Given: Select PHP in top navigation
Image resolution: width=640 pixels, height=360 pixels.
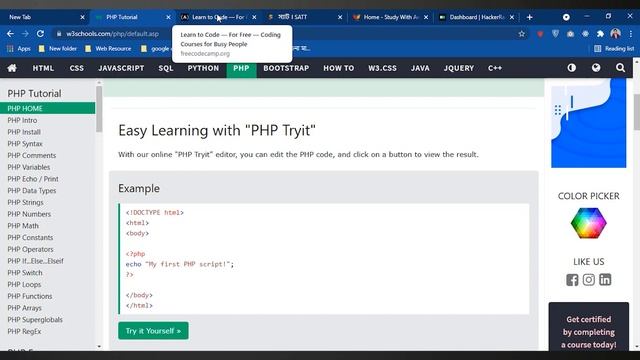Looking at the screenshot, I should click(x=241, y=68).
